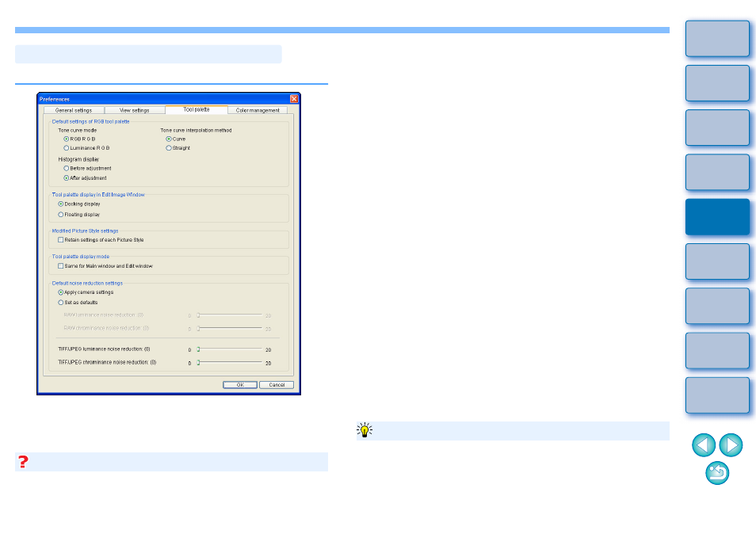Choose Floating display option
The width and height of the screenshot is (756, 534).
pos(79,215)
